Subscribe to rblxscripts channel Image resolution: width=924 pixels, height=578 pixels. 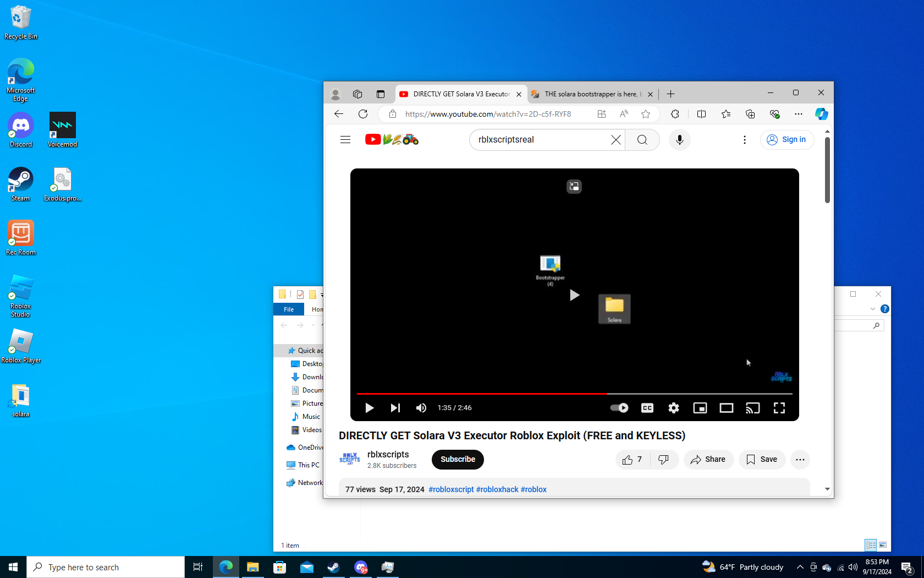tap(458, 460)
